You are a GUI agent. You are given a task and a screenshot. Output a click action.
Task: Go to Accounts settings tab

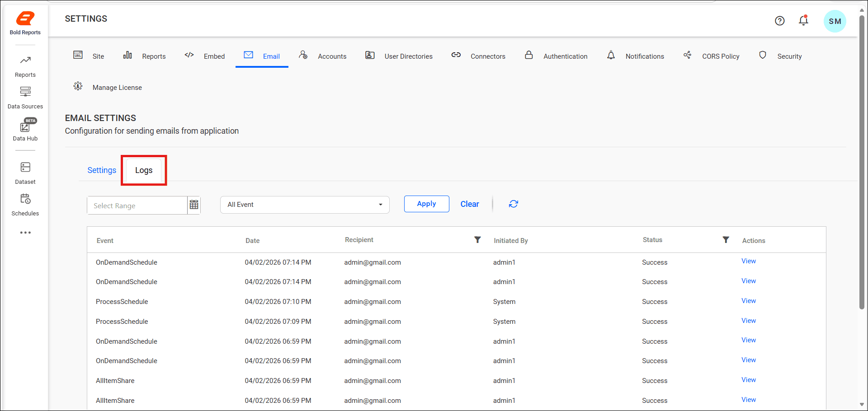pyautogui.click(x=332, y=56)
